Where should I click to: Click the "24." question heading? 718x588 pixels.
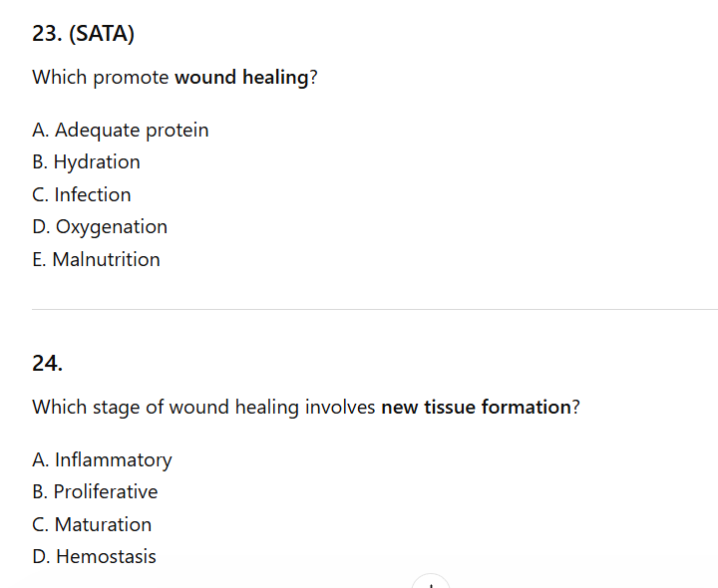click(47, 364)
